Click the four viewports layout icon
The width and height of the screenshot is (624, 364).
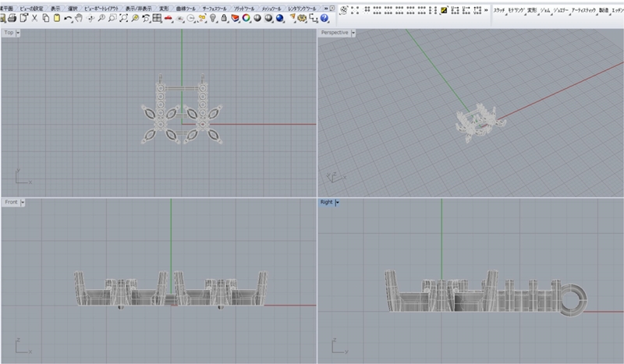(158, 18)
